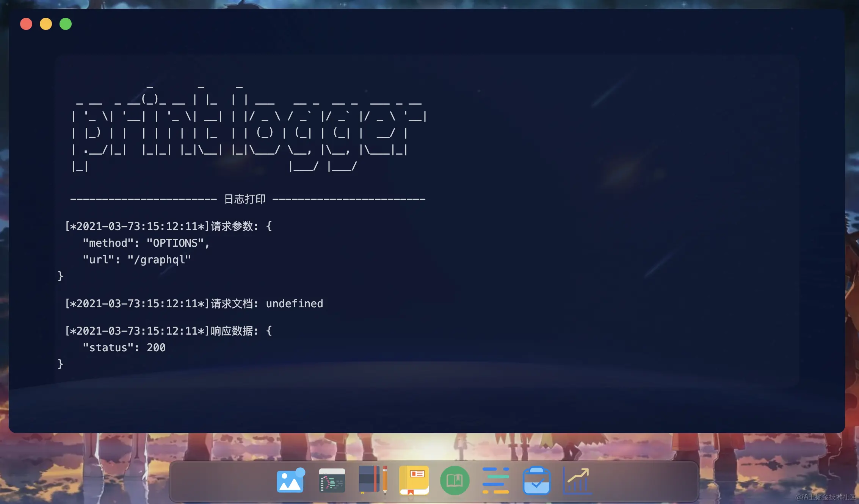Open the image gallery dock icon

[x=290, y=481]
